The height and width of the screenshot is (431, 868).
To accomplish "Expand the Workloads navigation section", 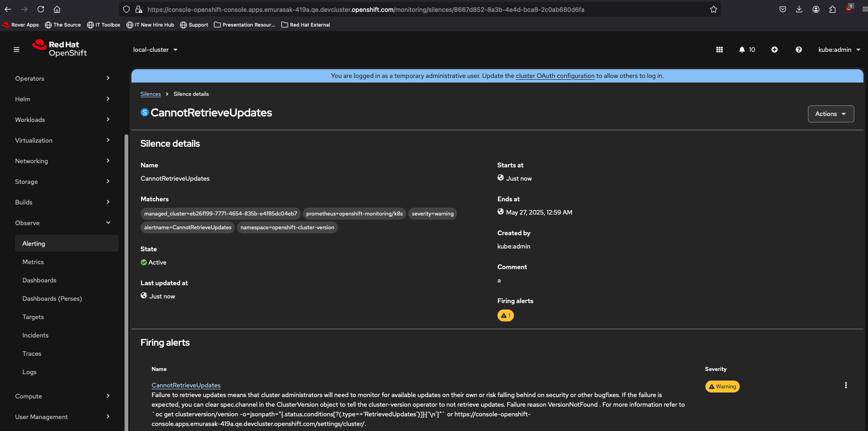I will click(x=62, y=120).
